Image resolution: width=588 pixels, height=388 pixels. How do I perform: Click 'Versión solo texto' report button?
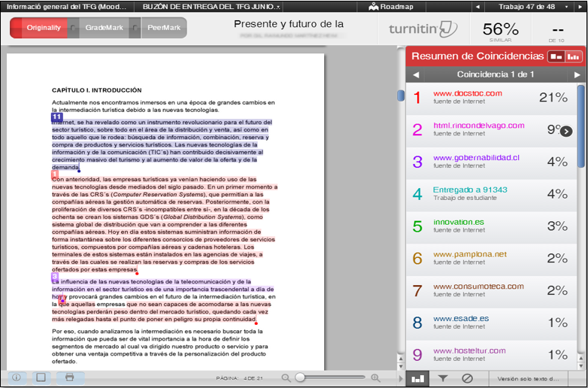(528, 379)
